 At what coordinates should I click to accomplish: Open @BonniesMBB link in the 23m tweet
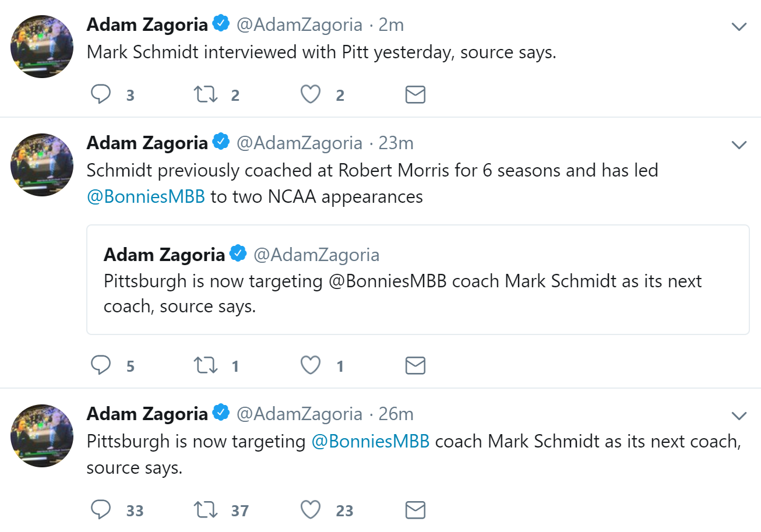pyautogui.click(x=146, y=197)
